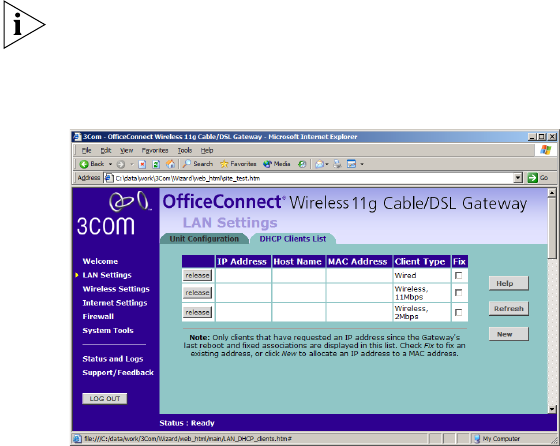Open the Forward button history dropdown arrow
The image size is (560, 446).
(132, 164)
